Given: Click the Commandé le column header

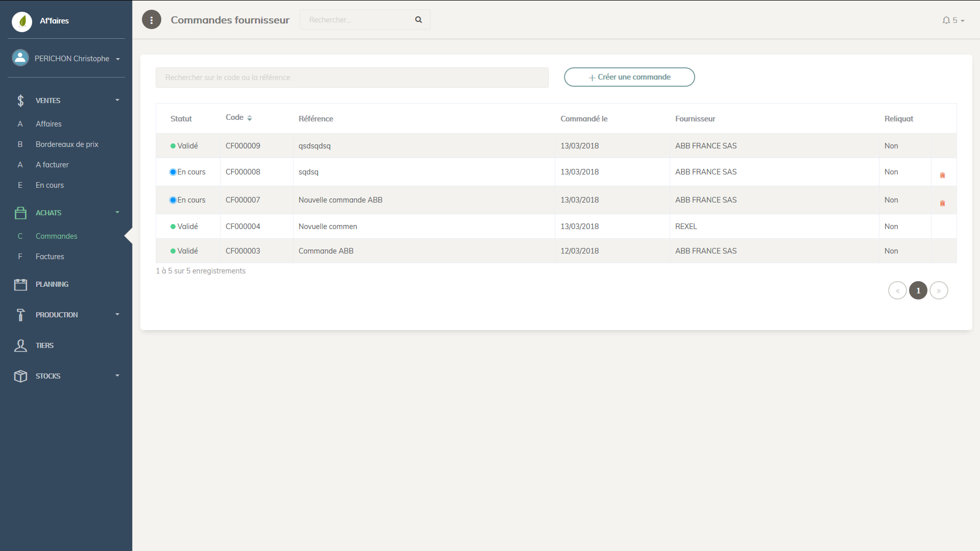Looking at the screenshot, I should (x=584, y=119).
